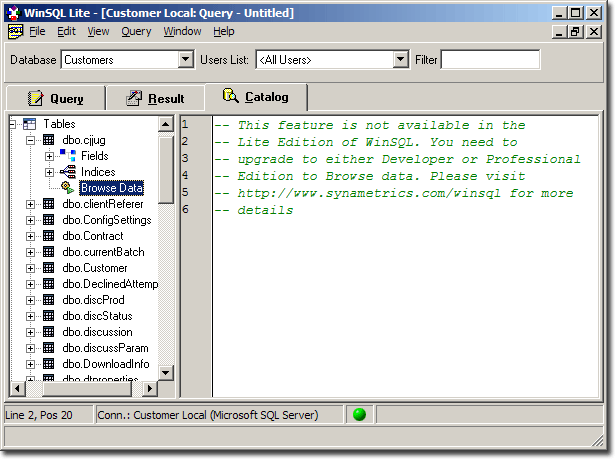Click into the Filter text field
Image resolution: width=616 pixels, height=460 pixels.
[490, 60]
